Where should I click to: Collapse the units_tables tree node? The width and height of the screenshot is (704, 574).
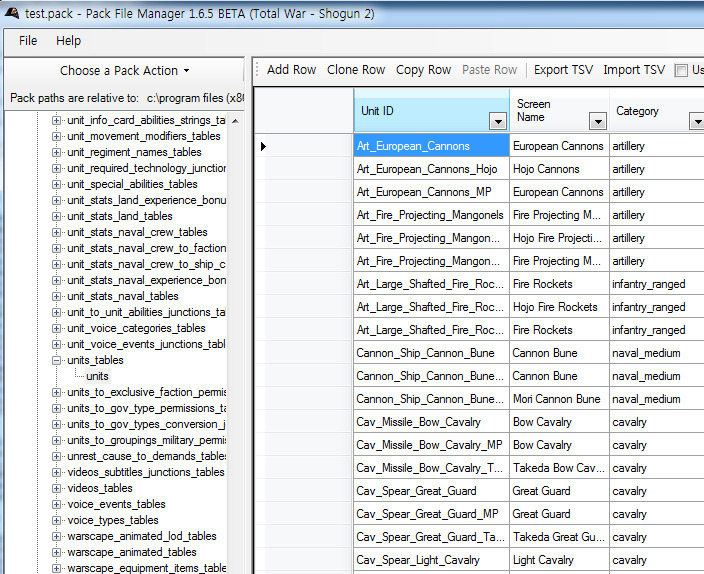click(57, 361)
